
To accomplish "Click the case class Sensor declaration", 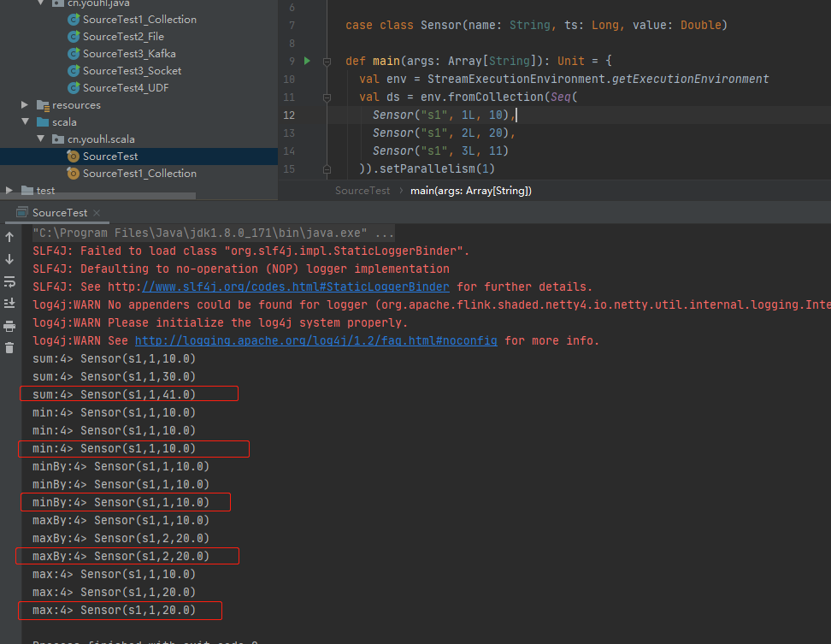I will point(536,25).
